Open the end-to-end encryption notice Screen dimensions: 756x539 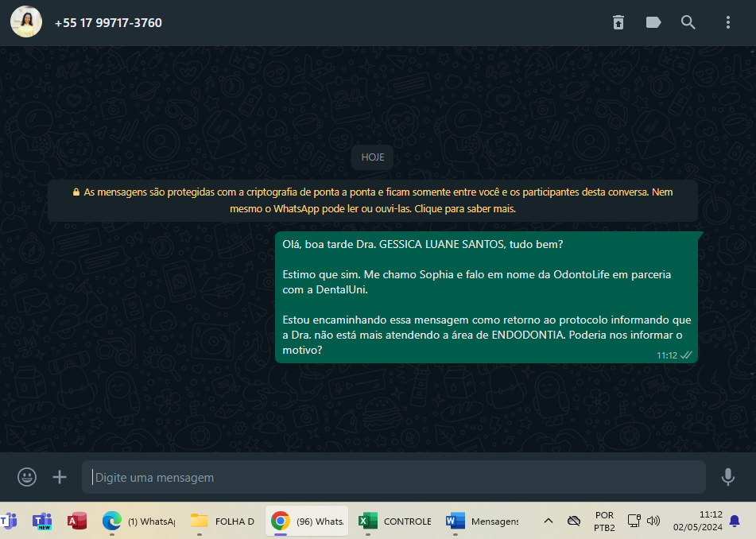(x=373, y=200)
